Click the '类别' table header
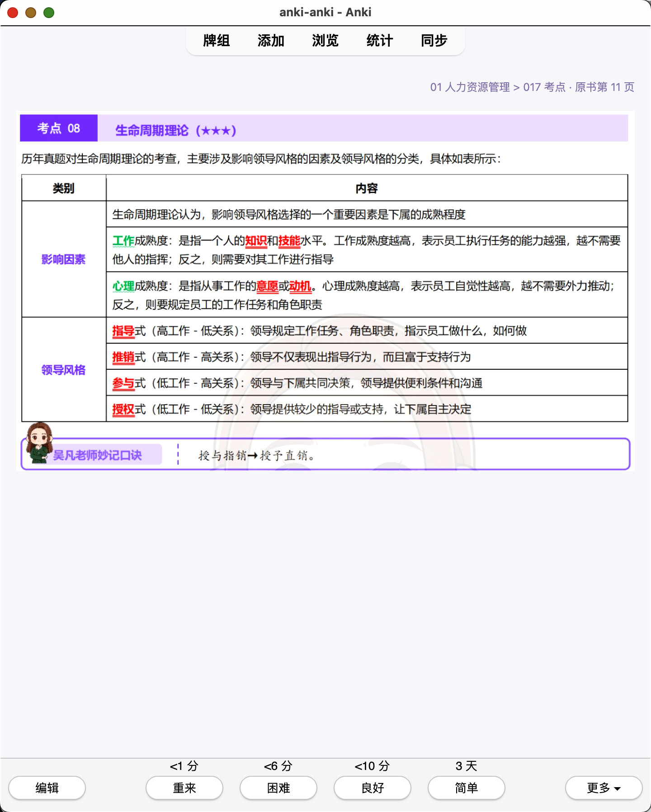The height and width of the screenshot is (812, 651). (x=64, y=188)
